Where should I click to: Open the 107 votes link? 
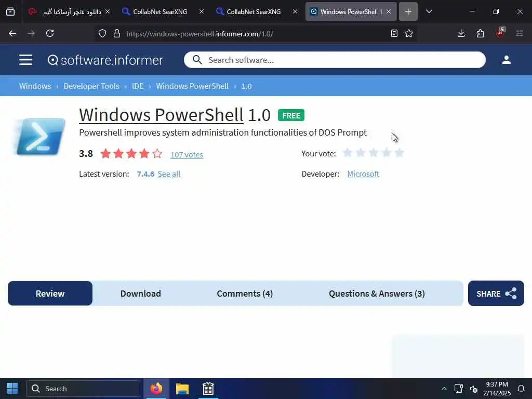click(x=187, y=155)
